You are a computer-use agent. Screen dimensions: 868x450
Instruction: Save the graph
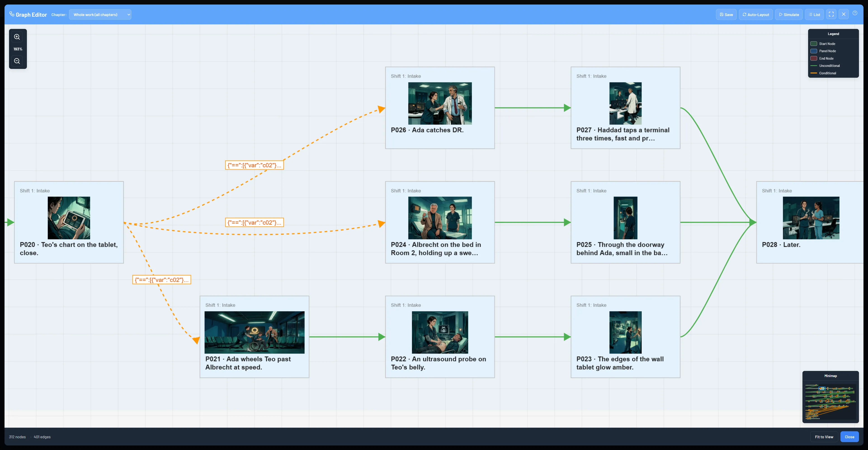click(726, 14)
